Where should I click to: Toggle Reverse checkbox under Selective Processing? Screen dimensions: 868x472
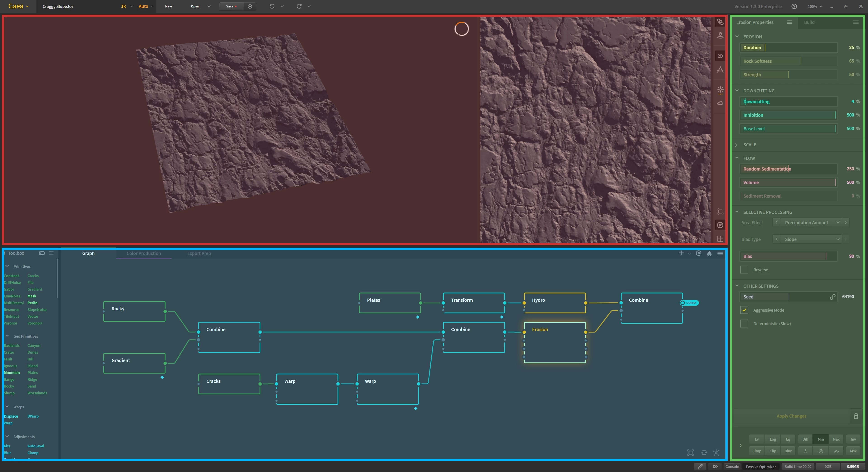(744, 270)
